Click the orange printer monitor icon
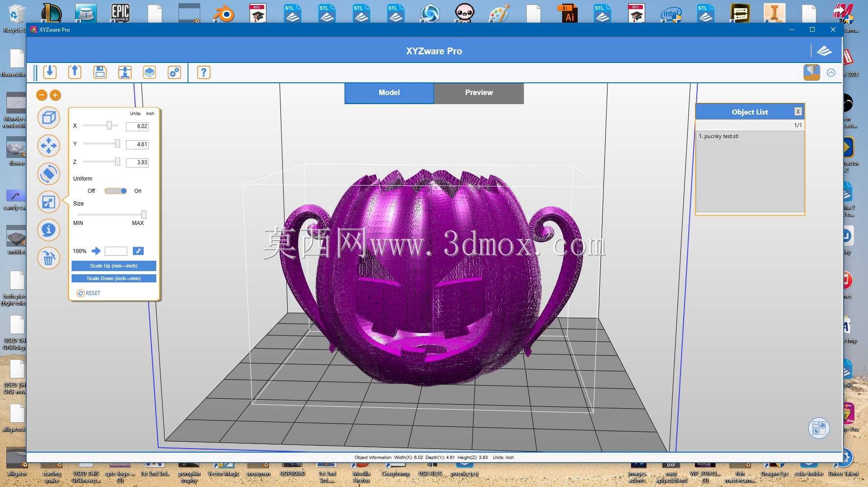 point(811,72)
